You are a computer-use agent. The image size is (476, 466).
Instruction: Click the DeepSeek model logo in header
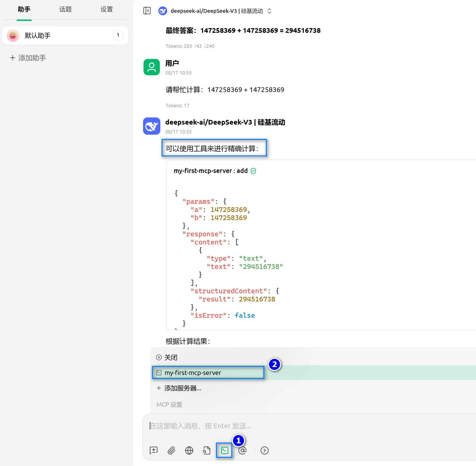pos(163,11)
